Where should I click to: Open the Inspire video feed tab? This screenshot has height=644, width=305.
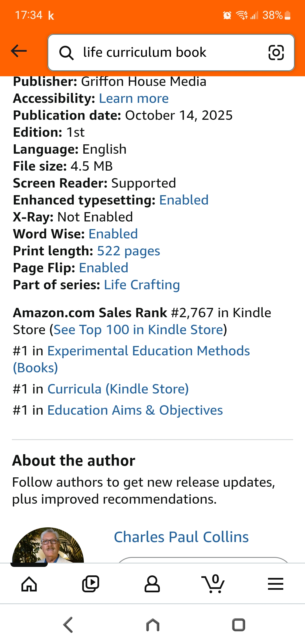(x=91, y=584)
